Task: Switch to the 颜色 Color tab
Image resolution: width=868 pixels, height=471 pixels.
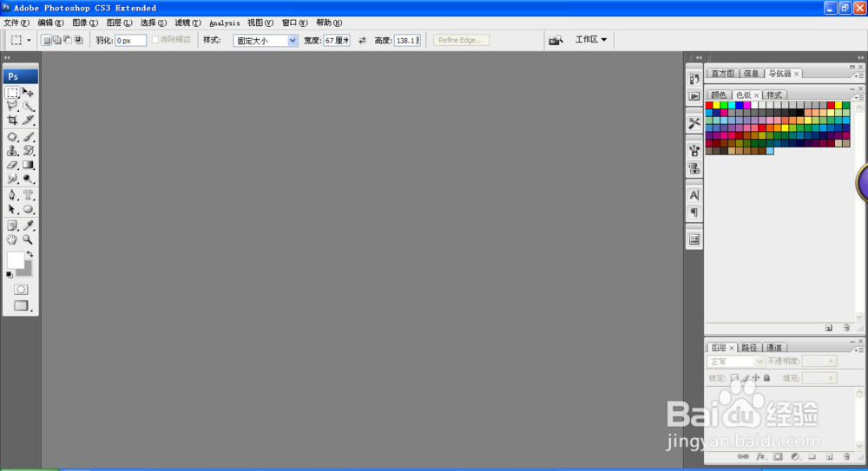Action: (719, 95)
